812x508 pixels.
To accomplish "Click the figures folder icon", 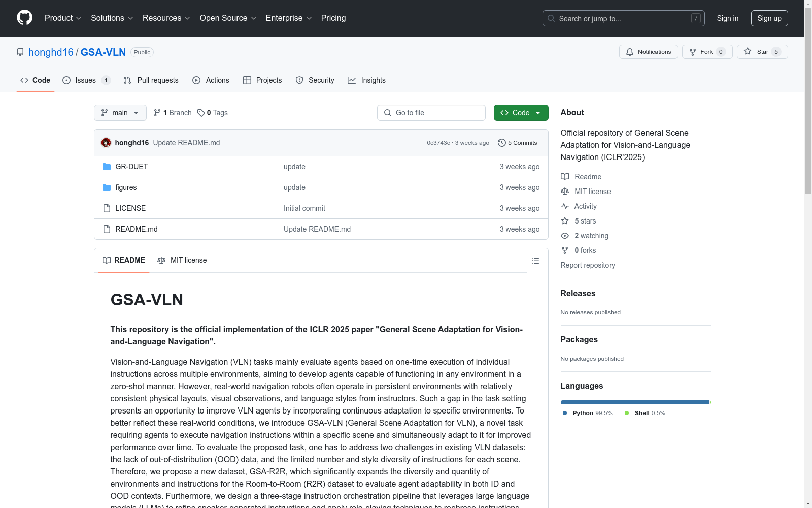I will (107, 187).
